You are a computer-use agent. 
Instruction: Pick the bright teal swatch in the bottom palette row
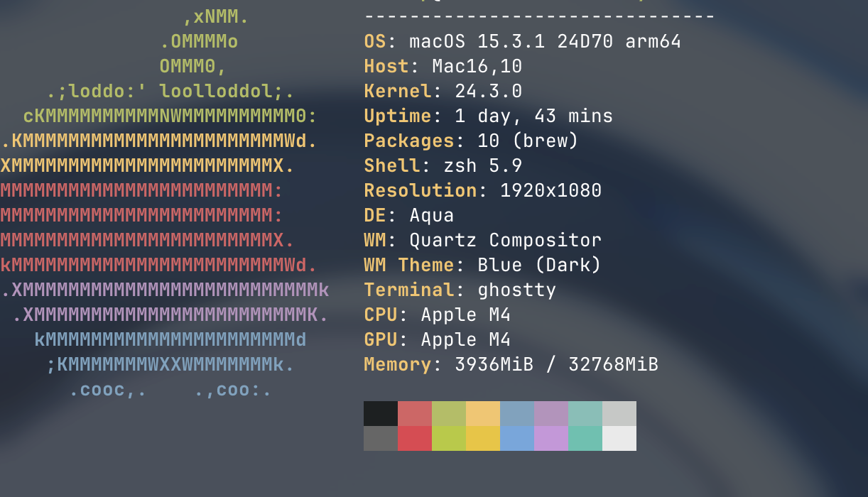pyautogui.click(x=585, y=438)
